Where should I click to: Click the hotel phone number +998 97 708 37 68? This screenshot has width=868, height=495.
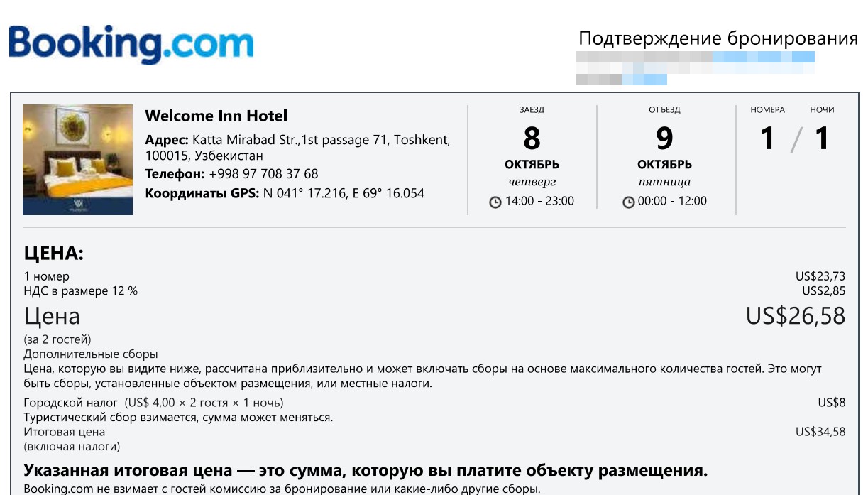(x=263, y=174)
